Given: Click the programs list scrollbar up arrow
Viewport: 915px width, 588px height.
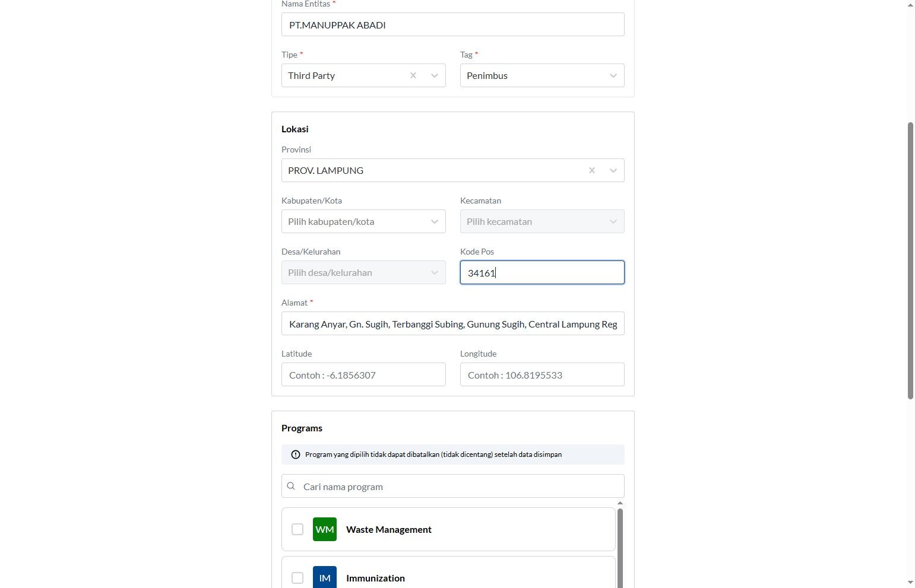Looking at the screenshot, I should tap(620, 503).
